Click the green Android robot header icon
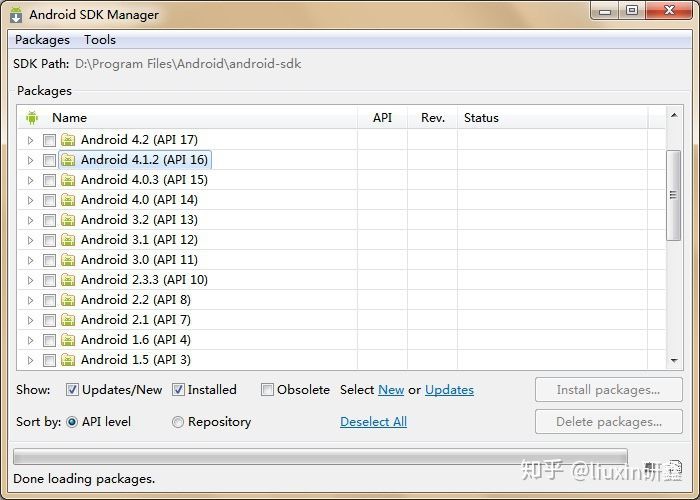This screenshot has width=700, height=500. [x=32, y=118]
